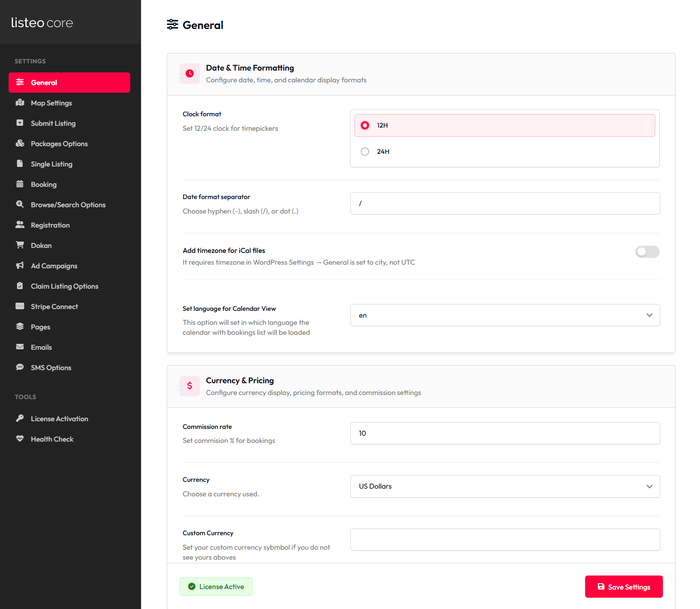Click the Date format separator field
The height and width of the screenshot is (609, 700).
[x=505, y=204]
